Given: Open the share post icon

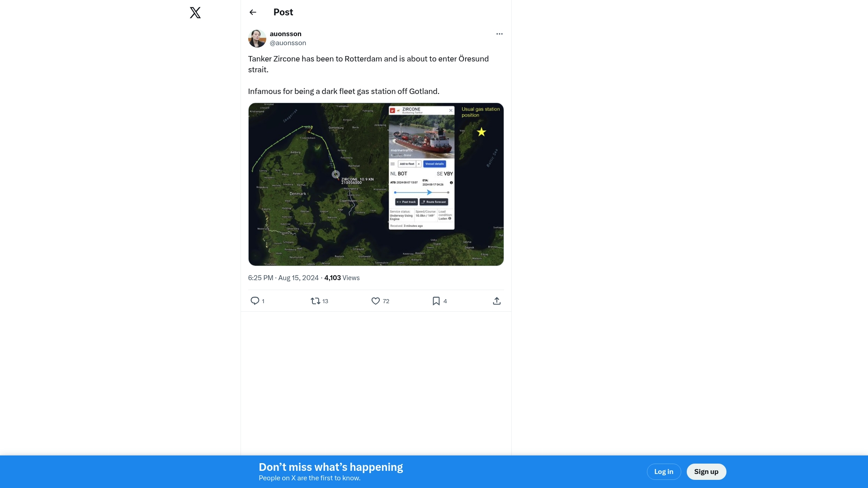Looking at the screenshot, I should [x=496, y=301].
